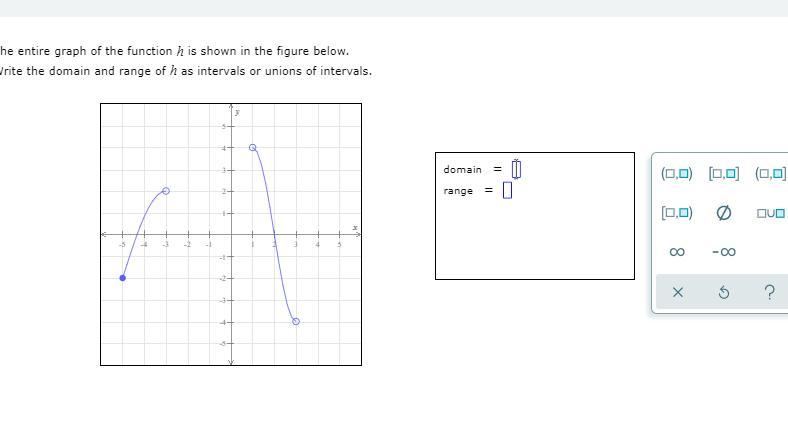Click the domain answer input box

(516, 169)
